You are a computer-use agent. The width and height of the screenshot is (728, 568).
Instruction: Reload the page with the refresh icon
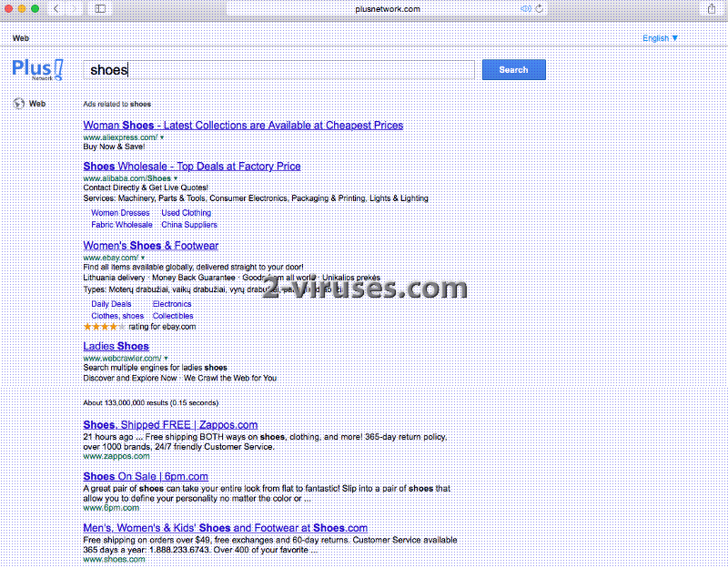(539, 8)
